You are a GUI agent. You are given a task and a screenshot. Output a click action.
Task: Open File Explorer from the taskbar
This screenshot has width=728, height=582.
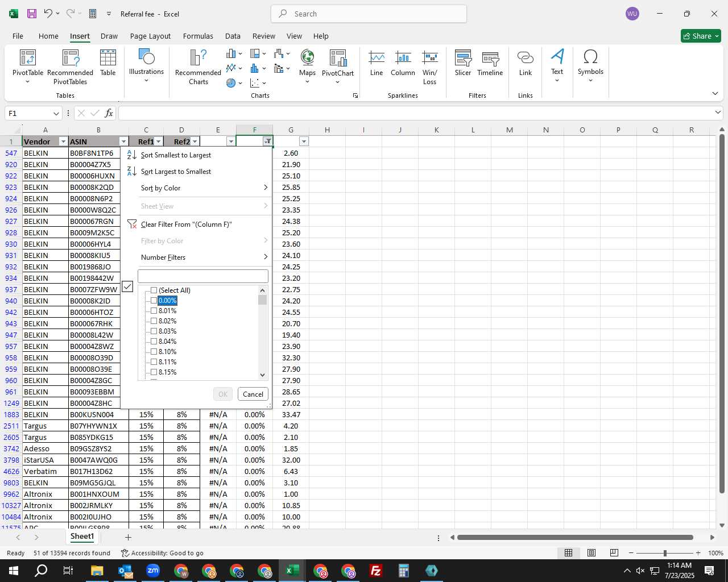pos(97,571)
